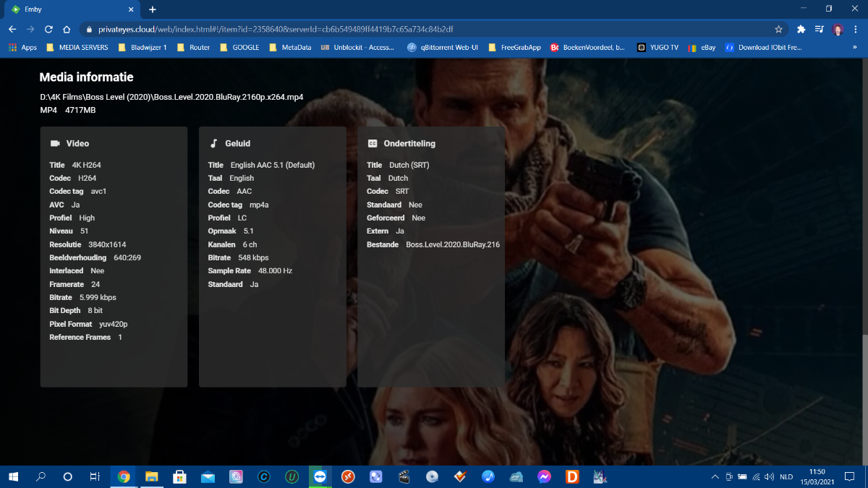The width and height of the screenshot is (868, 488).
Task: Show more bookmarks with the chevron
Action: coord(855,48)
